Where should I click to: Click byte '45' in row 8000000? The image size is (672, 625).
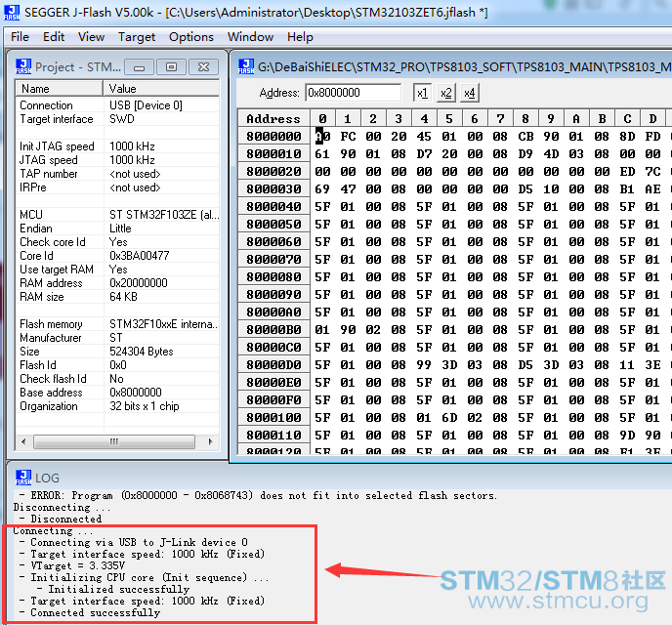424,136
